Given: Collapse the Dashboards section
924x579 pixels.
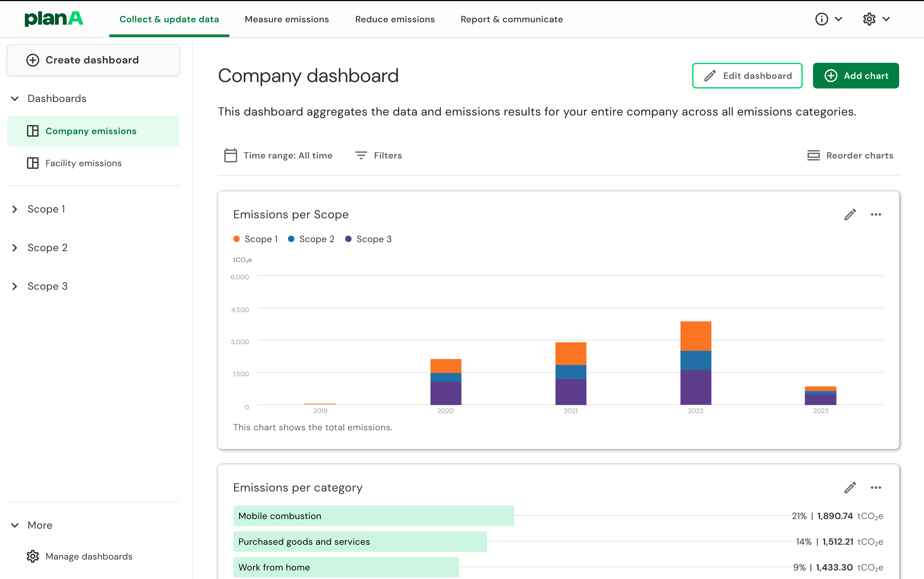Looking at the screenshot, I should click(x=15, y=99).
